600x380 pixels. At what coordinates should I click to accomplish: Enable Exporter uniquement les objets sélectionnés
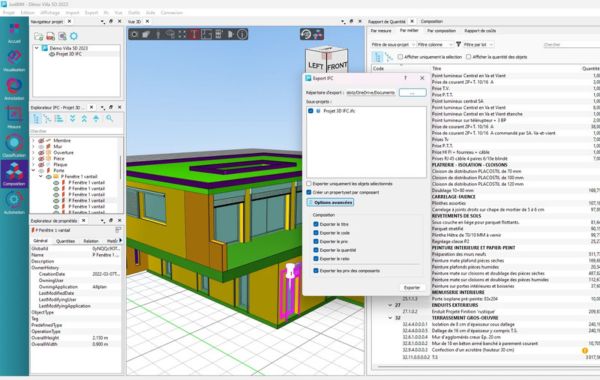(309, 184)
